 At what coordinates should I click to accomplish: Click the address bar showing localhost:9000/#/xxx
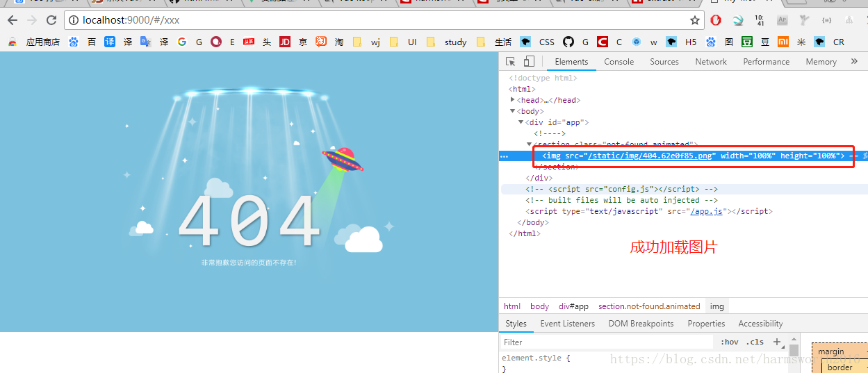click(383, 20)
